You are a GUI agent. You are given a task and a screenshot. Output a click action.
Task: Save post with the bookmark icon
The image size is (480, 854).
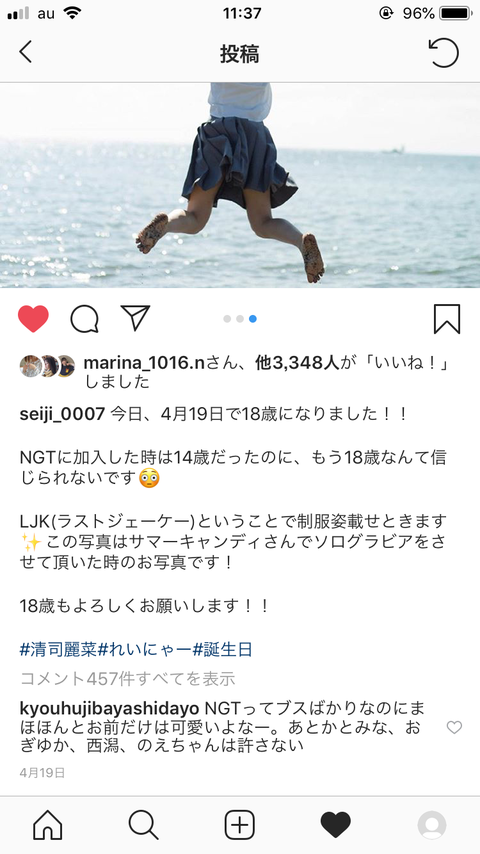coord(447,319)
